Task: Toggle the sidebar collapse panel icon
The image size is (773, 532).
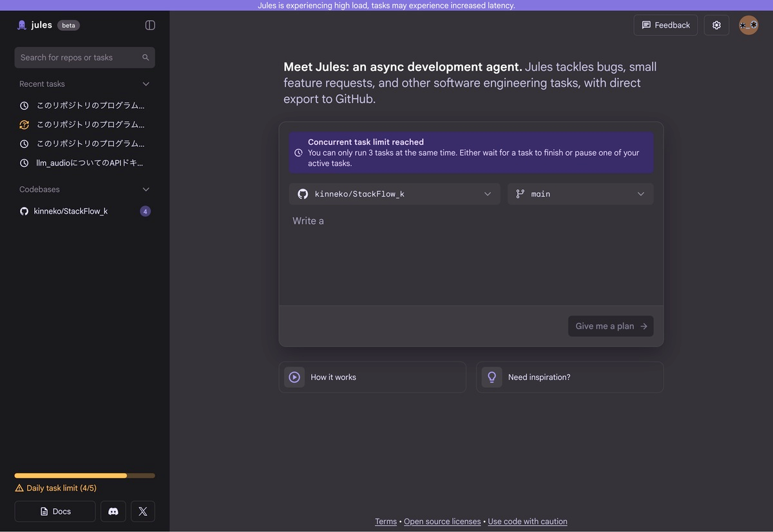Action: point(150,25)
